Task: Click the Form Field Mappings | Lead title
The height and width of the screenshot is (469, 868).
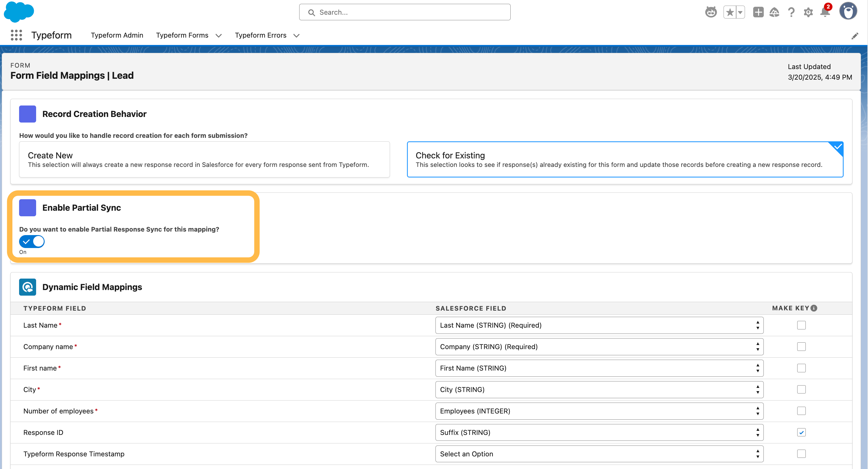Action: (72, 76)
